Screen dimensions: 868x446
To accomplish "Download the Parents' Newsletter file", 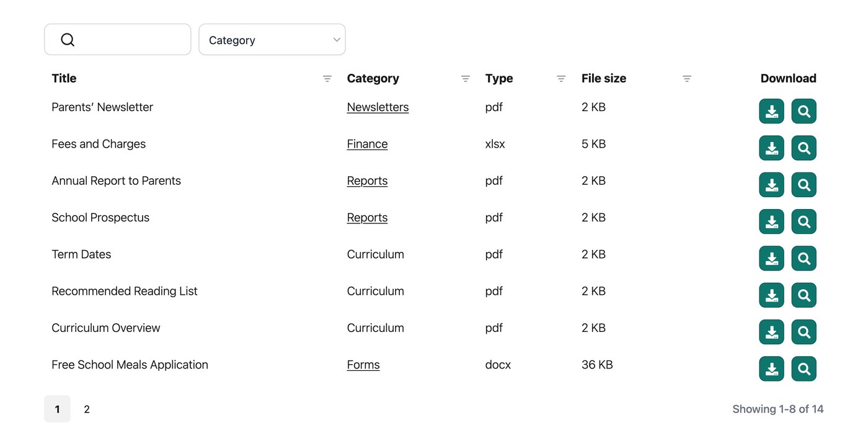I will pos(771,112).
